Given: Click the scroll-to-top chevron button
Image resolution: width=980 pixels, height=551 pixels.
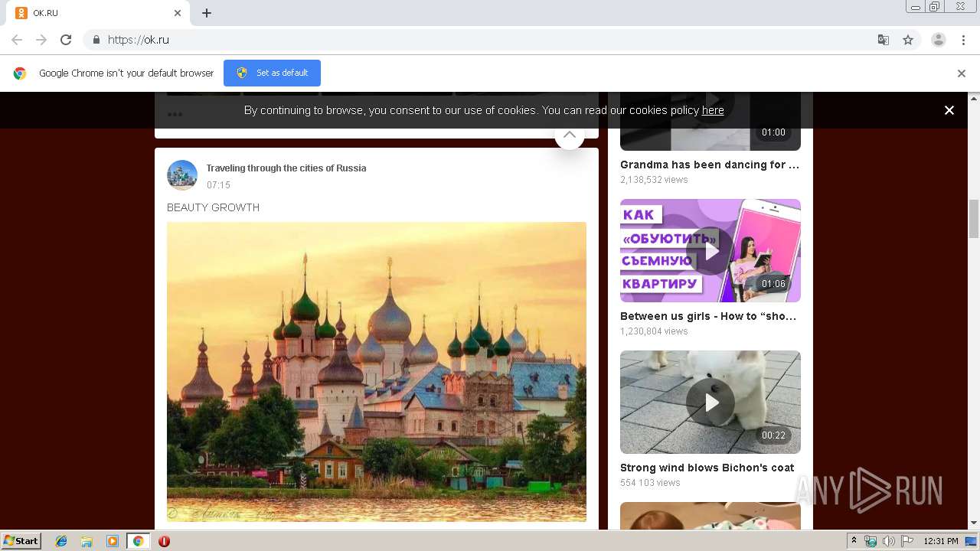Looking at the screenshot, I should pos(570,135).
